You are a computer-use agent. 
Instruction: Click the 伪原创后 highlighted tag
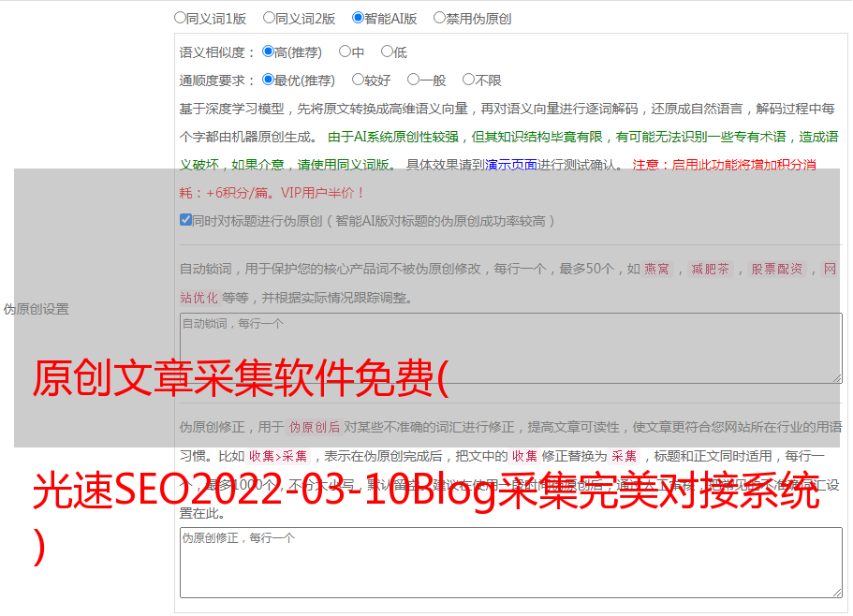pyautogui.click(x=314, y=427)
